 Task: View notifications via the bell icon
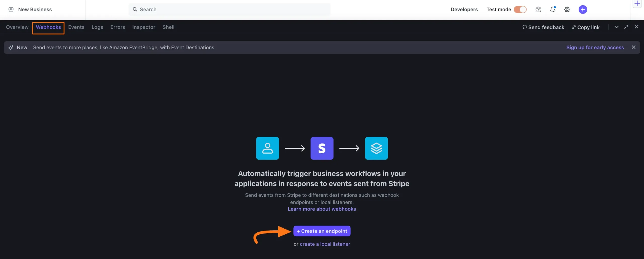[x=553, y=10]
